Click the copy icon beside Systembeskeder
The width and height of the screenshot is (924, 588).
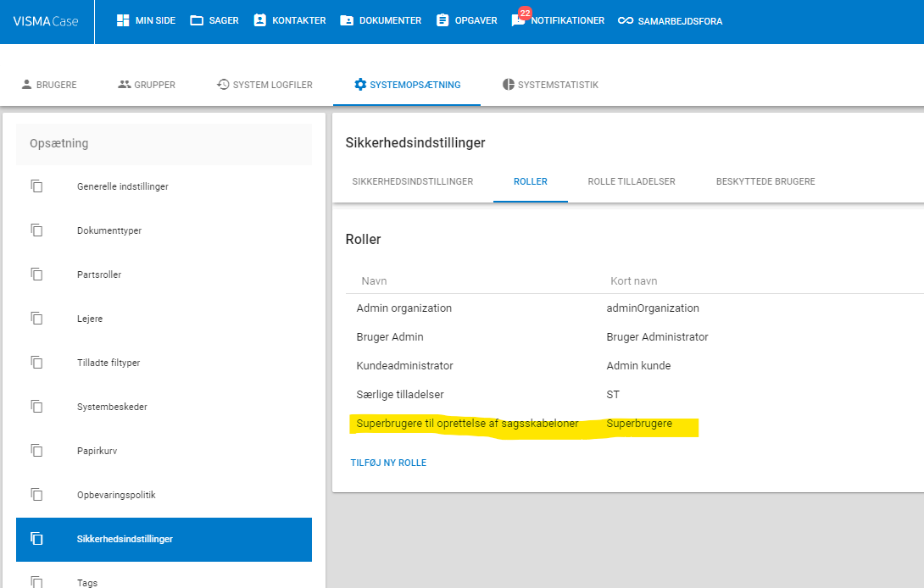[x=36, y=406]
